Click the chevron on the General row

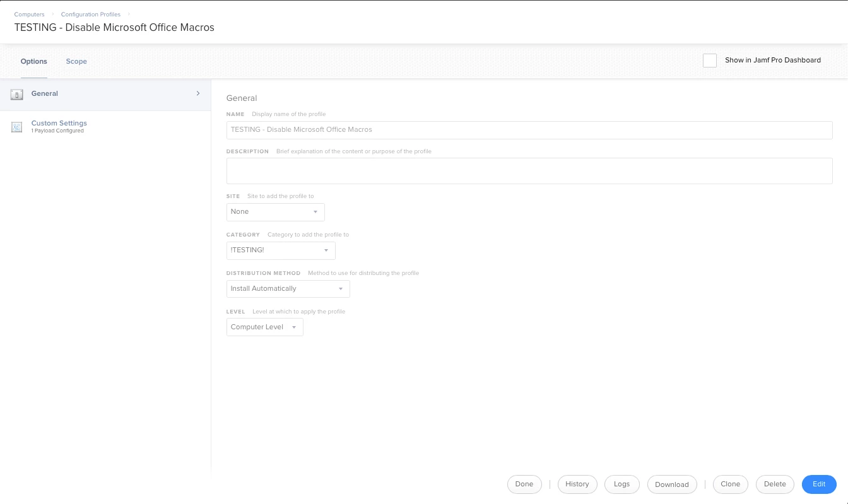click(x=198, y=93)
